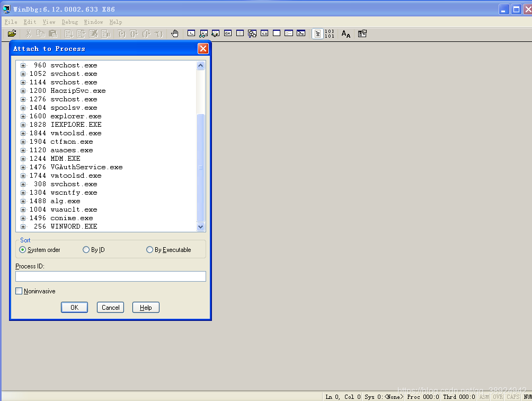Click the Step Over braces icon
This screenshot has height=401, width=532.
click(134, 33)
